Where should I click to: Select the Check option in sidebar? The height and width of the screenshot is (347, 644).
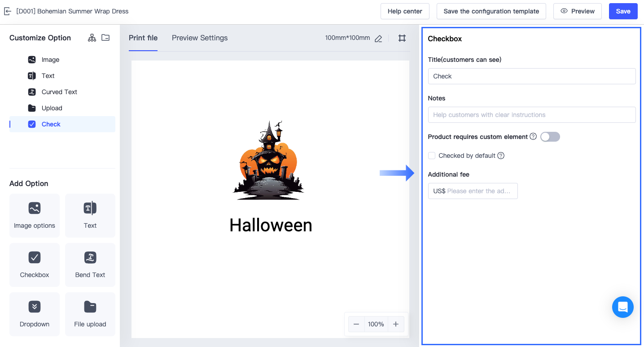click(x=51, y=124)
